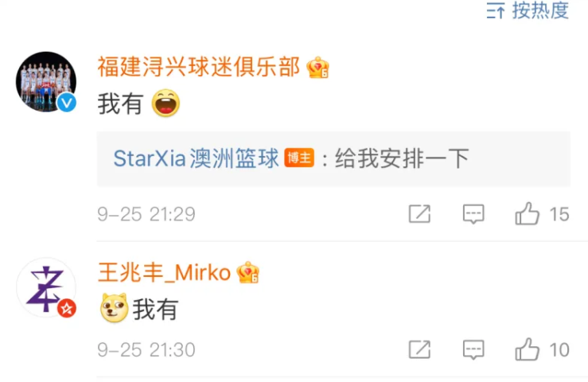Click the 博主 orange badge
Image resolution: width=588 pixels, height=382 pixels.
point(299,158)
